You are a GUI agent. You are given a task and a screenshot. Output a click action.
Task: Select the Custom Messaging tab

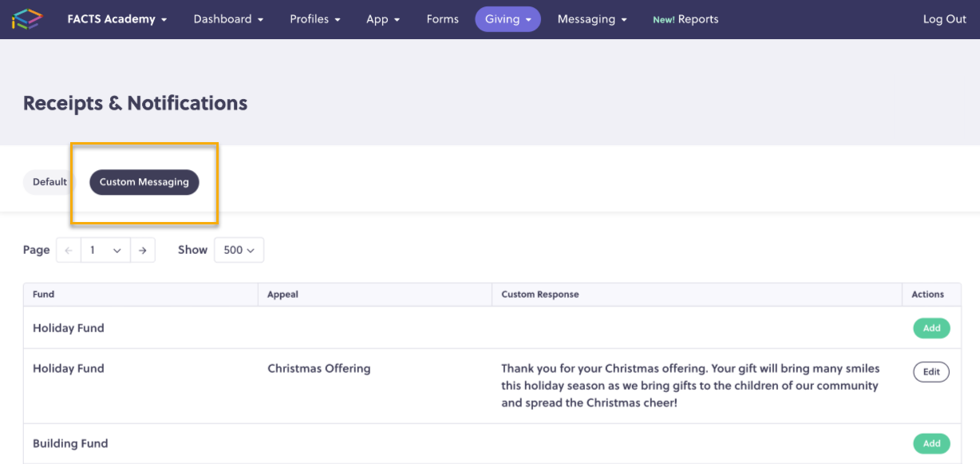[144, 182]
